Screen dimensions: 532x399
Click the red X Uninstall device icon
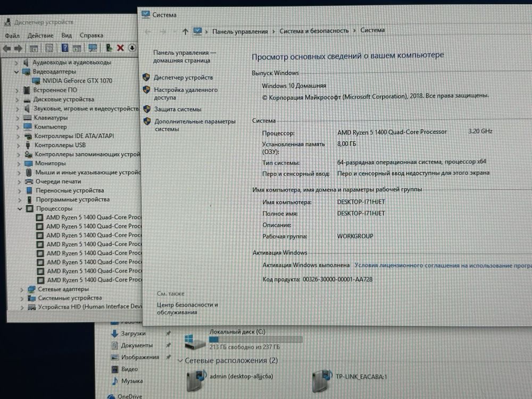tap(120, 48)
